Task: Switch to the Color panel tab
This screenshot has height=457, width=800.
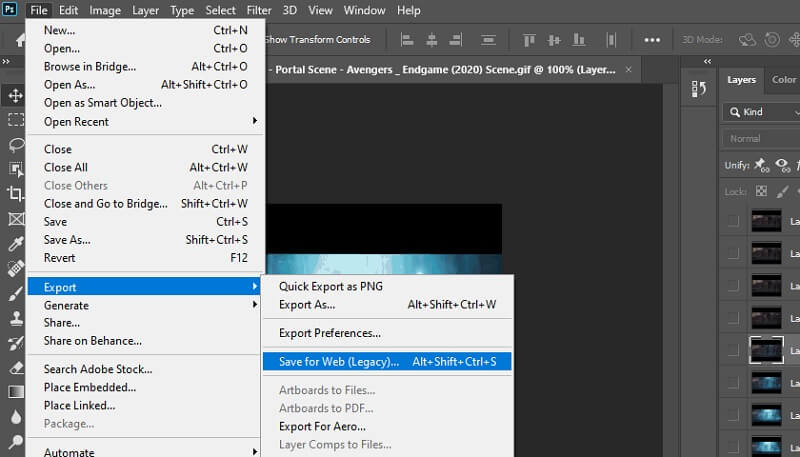Action: point(784,80)
